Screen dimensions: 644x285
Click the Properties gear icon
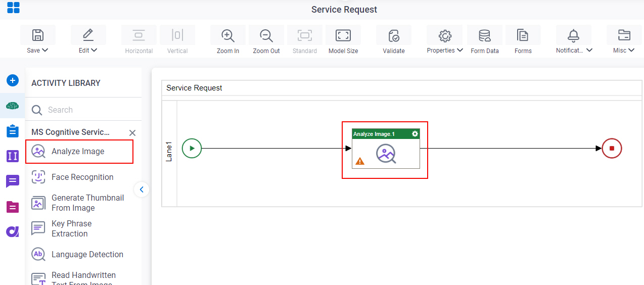445,35
